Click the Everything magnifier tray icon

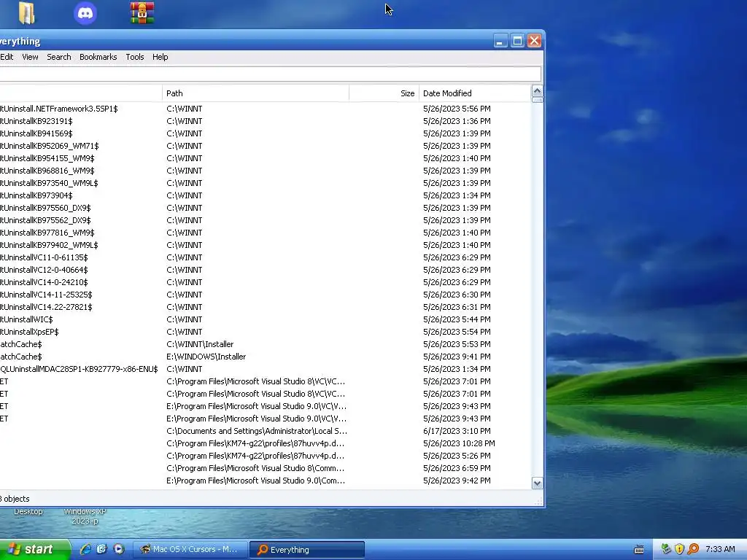(x=693, y=549)
